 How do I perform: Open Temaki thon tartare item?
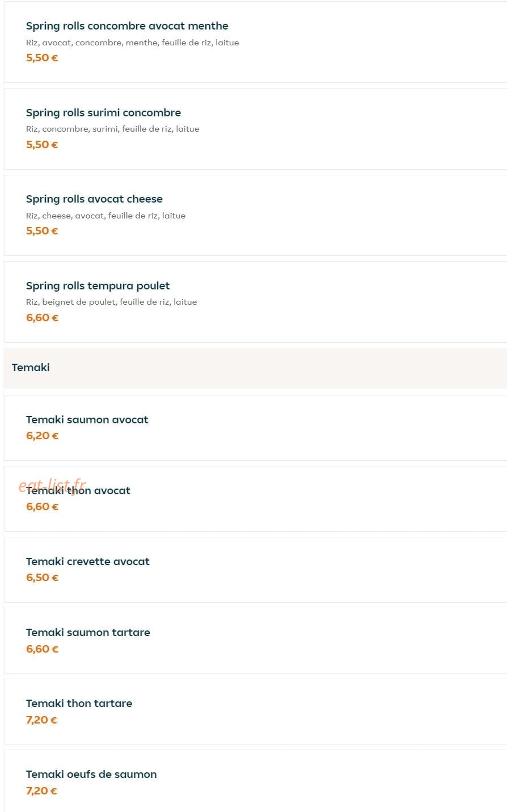(255, 712)
